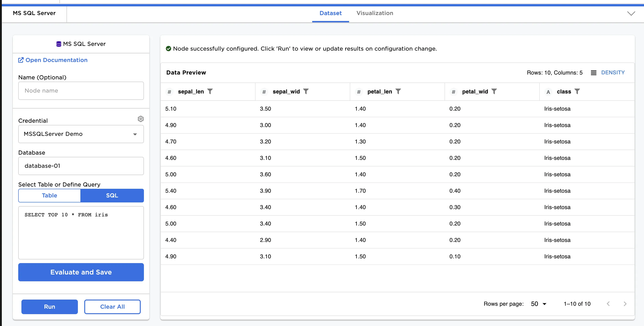Toggle the numeric type indicator on sepal_len
This screenshot has height=326, width=644.
[169, 92]
